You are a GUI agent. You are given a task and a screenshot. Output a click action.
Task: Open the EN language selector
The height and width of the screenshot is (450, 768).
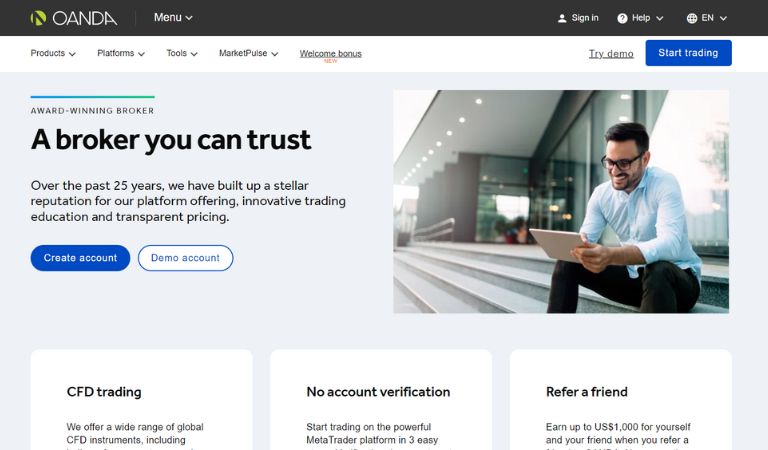coord(707,18)
